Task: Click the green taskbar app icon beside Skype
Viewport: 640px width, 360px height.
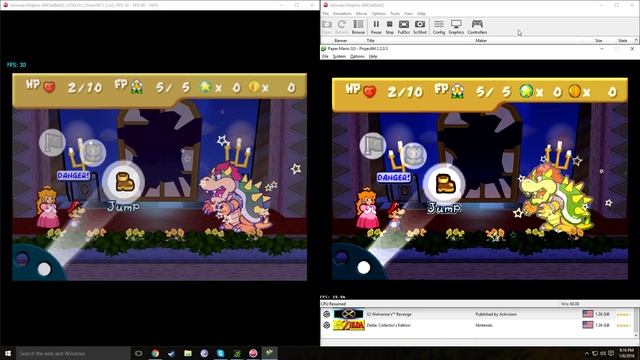Action: 237,353
